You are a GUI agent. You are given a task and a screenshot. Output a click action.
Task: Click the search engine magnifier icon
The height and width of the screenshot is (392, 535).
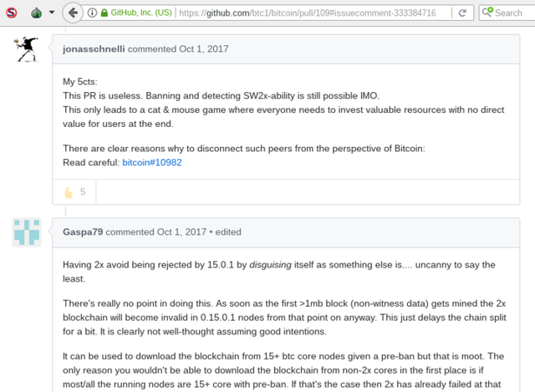click(487, 13)
